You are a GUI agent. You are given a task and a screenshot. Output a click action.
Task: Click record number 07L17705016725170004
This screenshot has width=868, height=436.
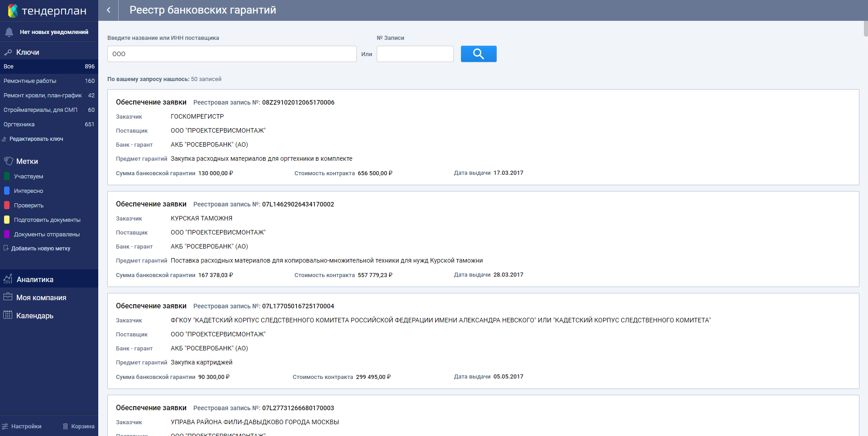(298, 306)
